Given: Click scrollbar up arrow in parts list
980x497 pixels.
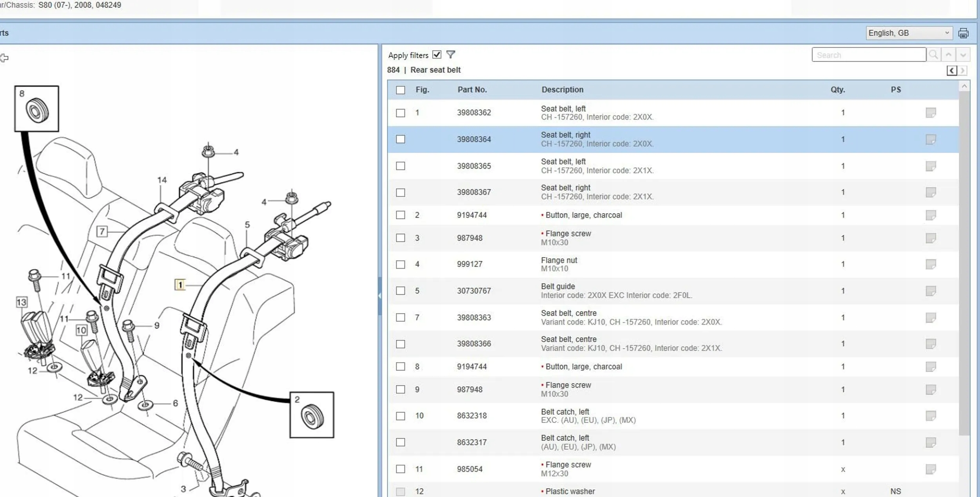Looking at the screenshot, I should pos(964,86).
